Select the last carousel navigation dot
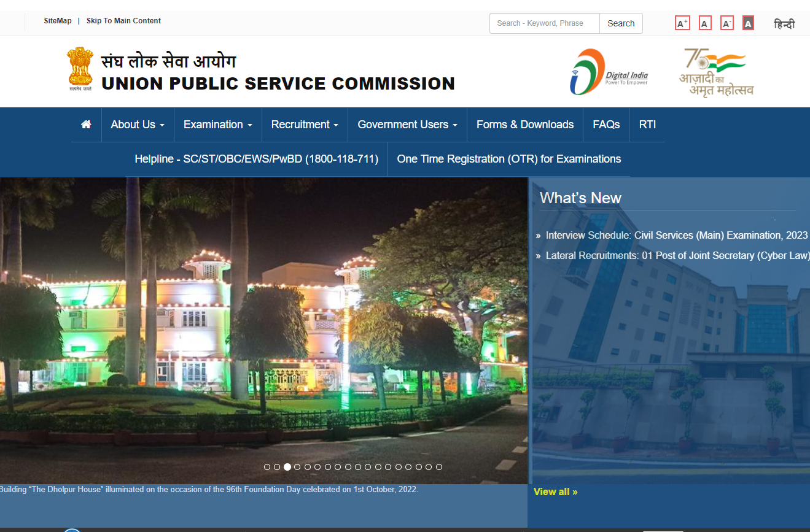Image resolution: width=810 pixels, height=532 pixels. [x=438, y=466]
